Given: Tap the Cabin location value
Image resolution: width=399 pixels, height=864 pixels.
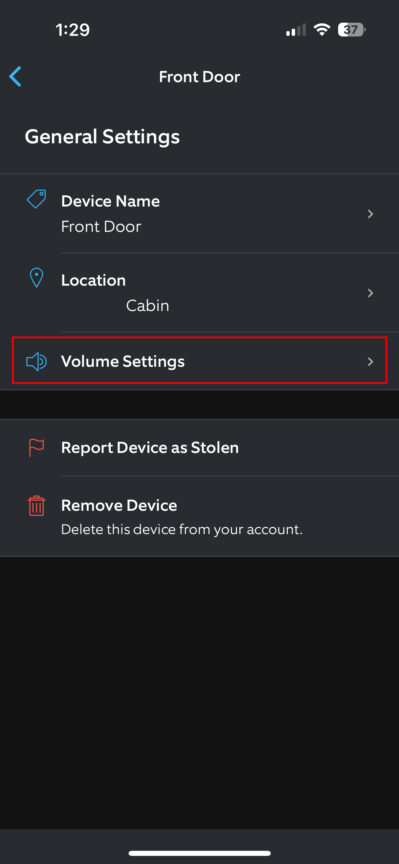Looking at the screenshot, I should (x=148, y=306).
